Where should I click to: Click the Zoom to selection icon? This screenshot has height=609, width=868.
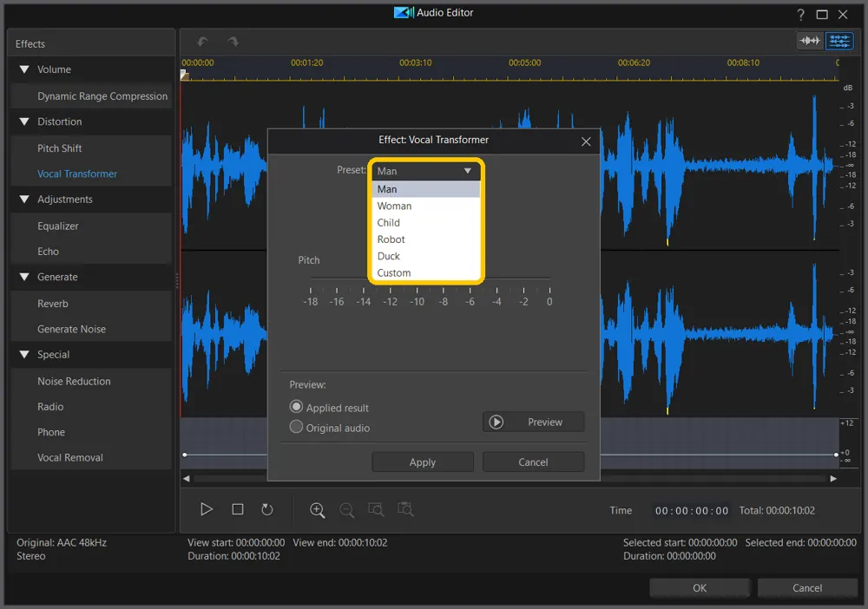click(376, 509)
